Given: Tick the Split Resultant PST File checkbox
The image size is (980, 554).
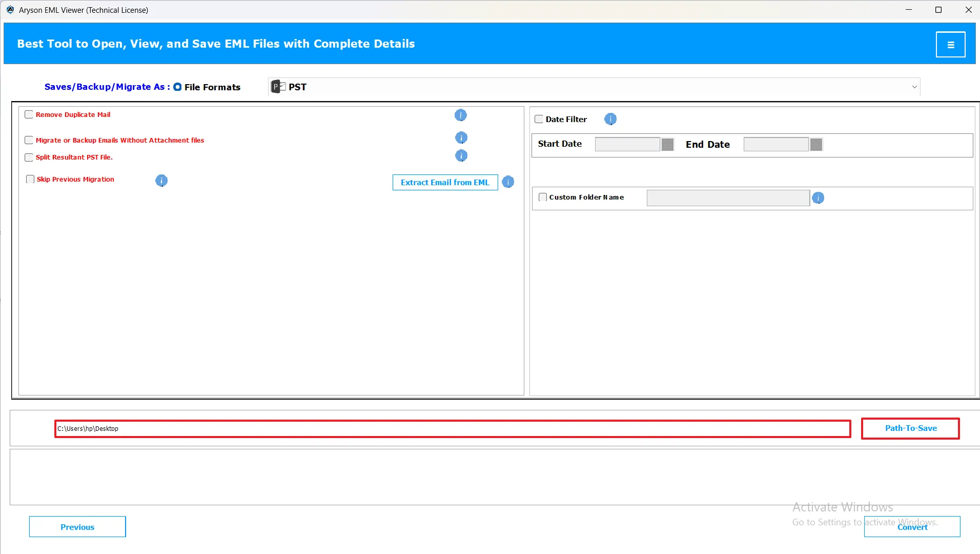Looking at the screenshot, I should (29, 157).
